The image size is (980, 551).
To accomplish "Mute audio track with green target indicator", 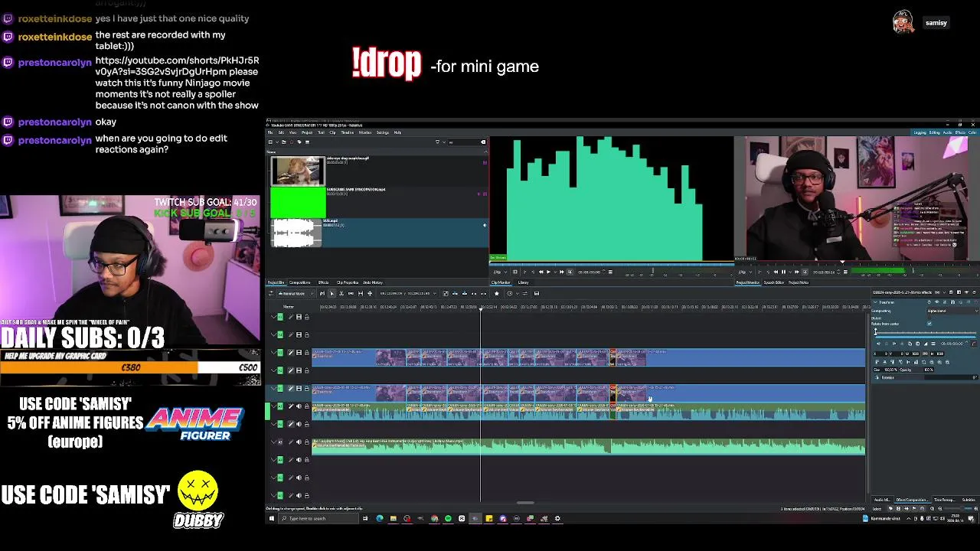I will click(x=299, y=406).
